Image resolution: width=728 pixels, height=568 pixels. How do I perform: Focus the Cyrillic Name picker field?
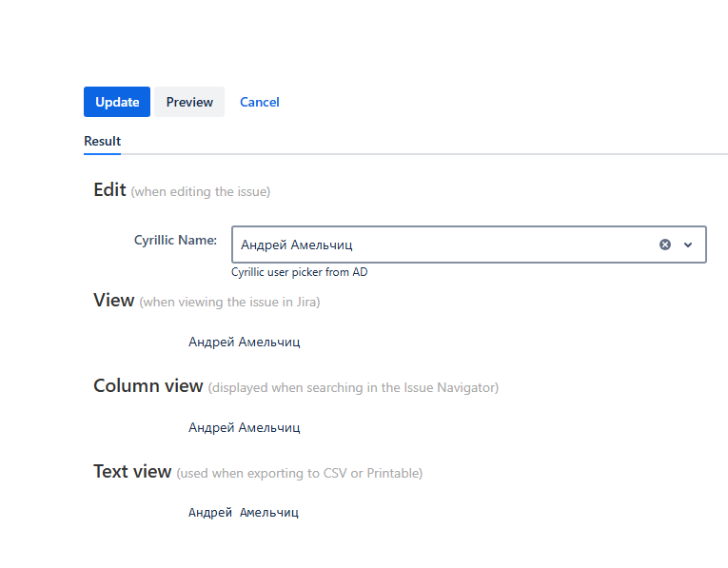(438, 245)
